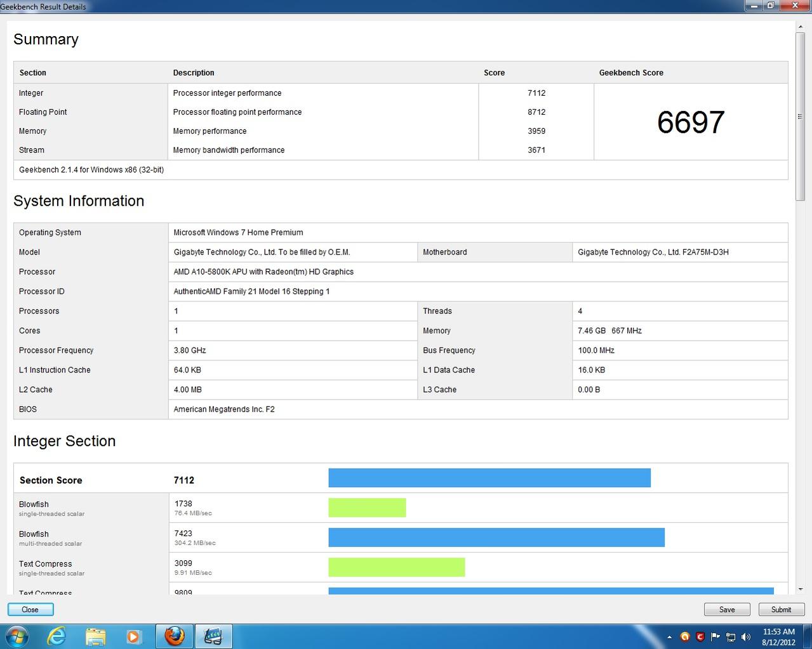Screen dimensions: 812x649
Task: Click the Description column header
Action: pos(194,72)
